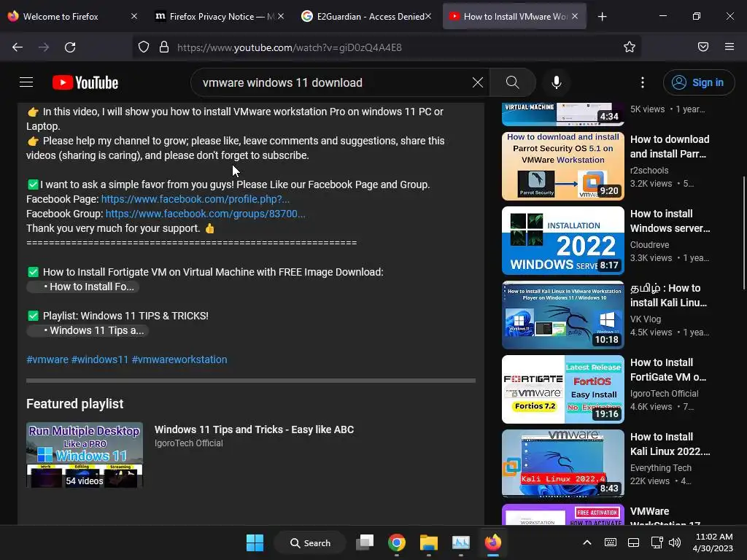Image resolution: width=747 pixels, height=560 pixels.
Task: Open the Everything Tech channel name
Action: pyautogui.click(x=661, y=467)
